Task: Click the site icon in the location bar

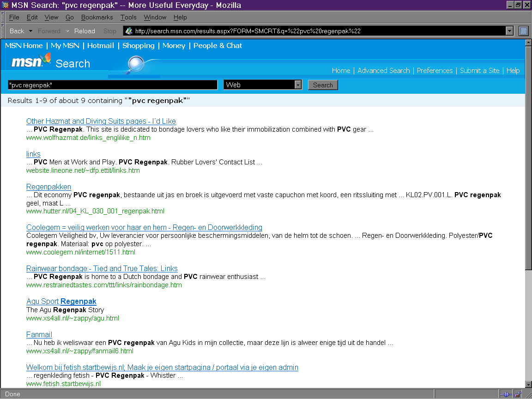Action: [x=128, y=31]
